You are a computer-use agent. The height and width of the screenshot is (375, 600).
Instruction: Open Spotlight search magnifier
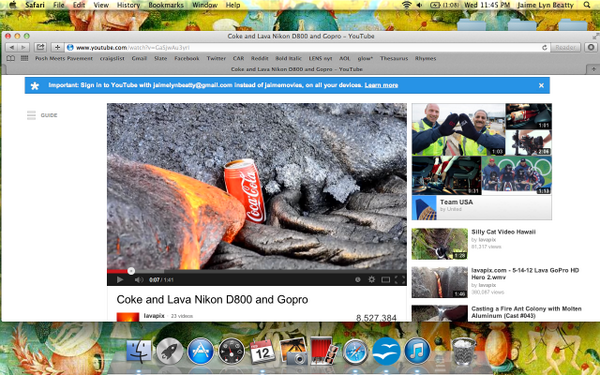[587, 5]
